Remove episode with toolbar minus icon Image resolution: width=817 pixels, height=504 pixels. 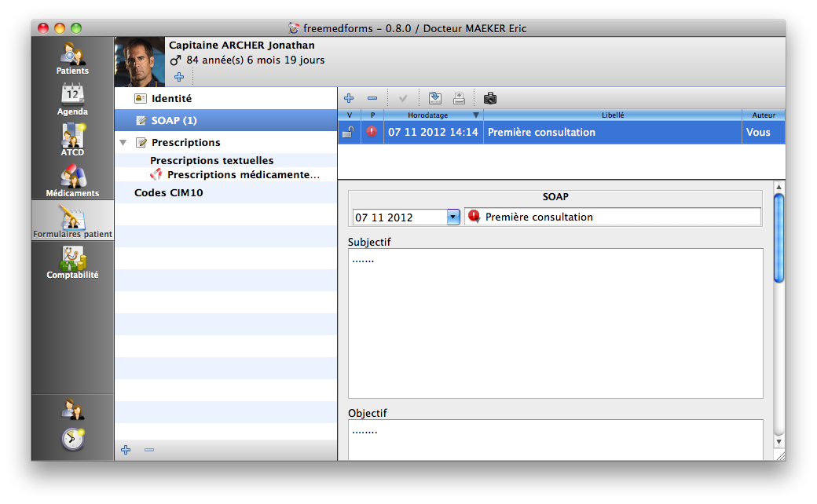click(372, 98)
